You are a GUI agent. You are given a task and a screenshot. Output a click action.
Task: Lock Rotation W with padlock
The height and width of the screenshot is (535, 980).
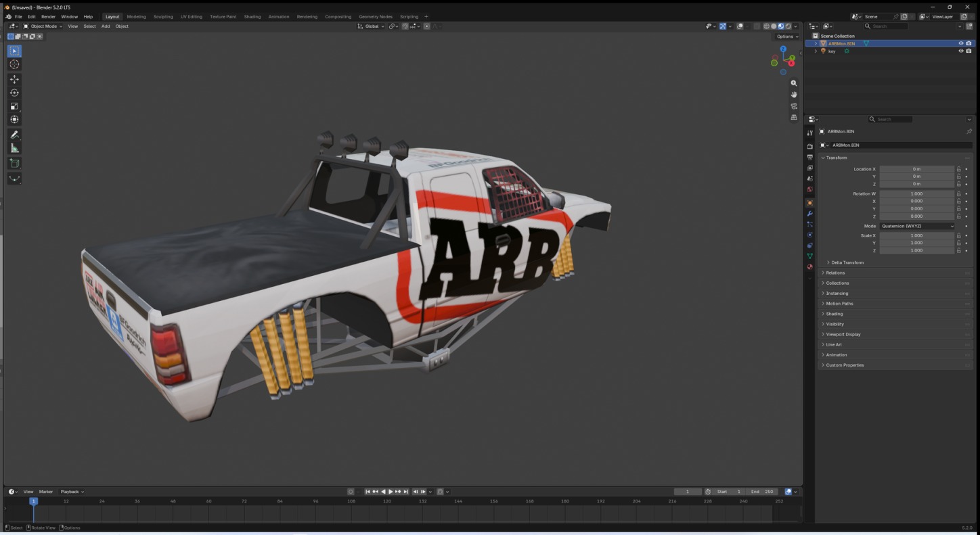tap(958, 193)
